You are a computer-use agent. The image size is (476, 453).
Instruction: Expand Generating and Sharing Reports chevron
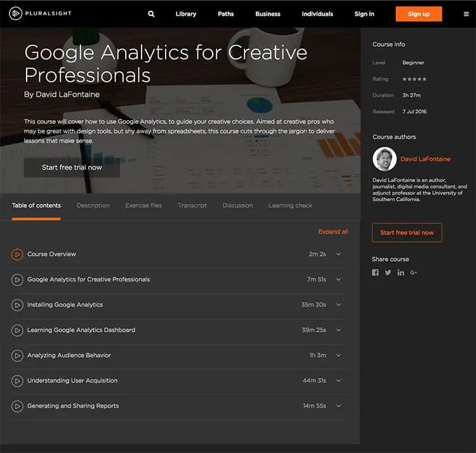(x=338, y=406)
